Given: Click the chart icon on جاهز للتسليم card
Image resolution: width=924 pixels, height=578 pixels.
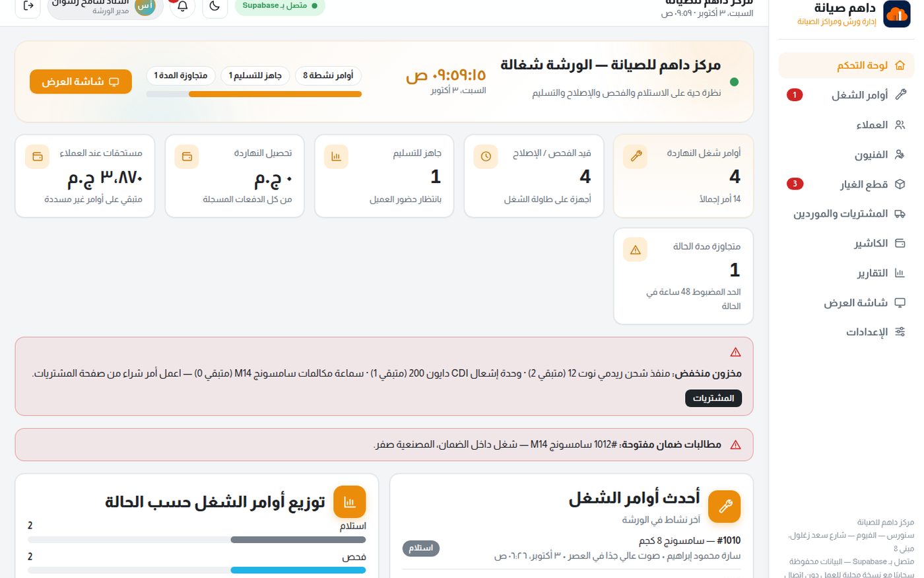Looking at the screenshot, I should [336, 157].
